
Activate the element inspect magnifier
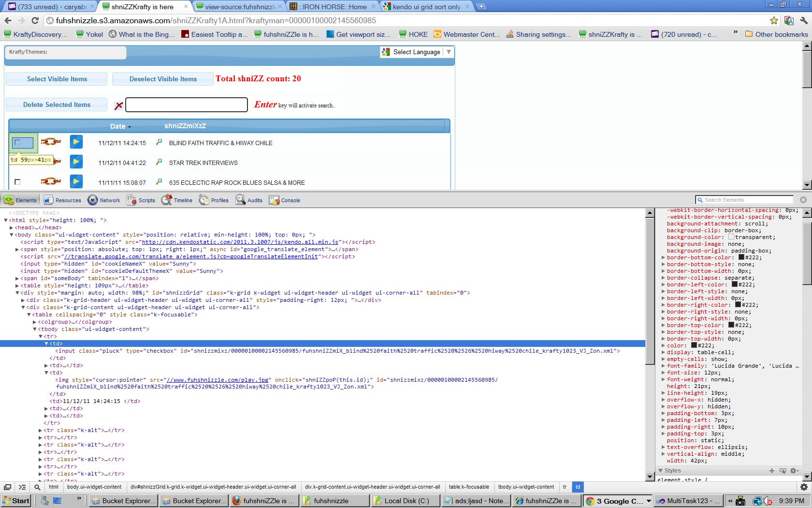pos(37,487)
